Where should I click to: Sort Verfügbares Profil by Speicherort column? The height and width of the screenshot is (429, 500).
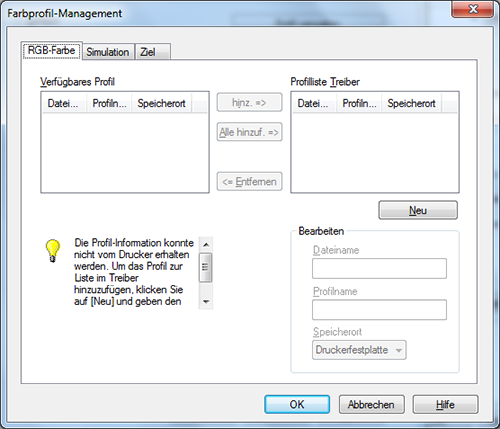tap(162, 103)
